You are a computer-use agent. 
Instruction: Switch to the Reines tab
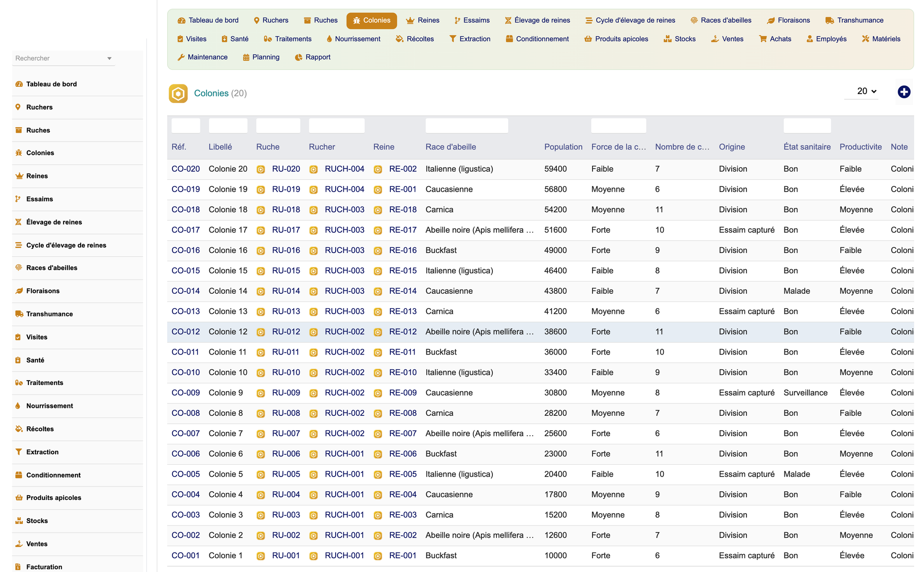pyautogui.click(x=423, y=20)
